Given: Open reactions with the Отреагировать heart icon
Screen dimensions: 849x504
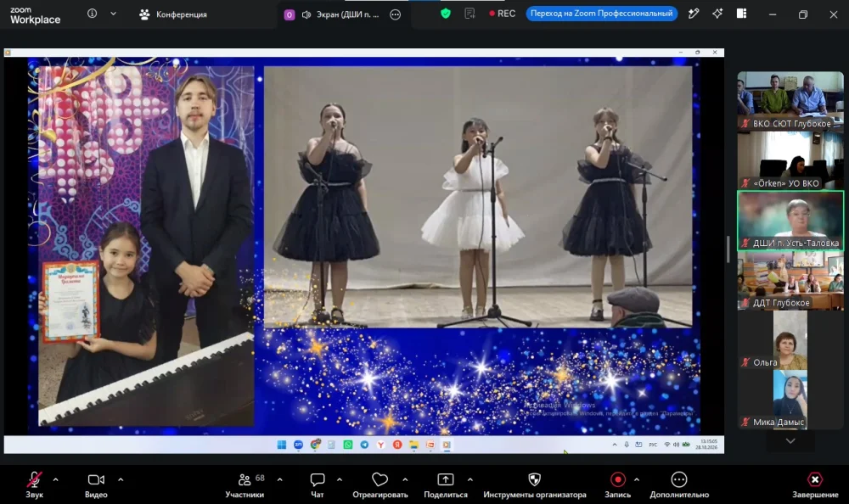Looking at the screenshot, I should point(380,484).
